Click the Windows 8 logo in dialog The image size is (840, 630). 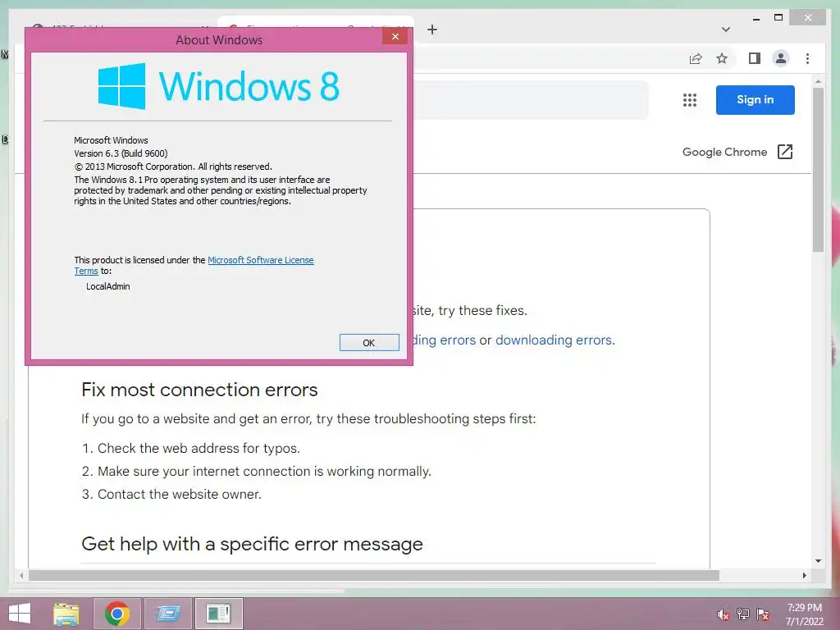pyautogui.click(x=218, y=86)
